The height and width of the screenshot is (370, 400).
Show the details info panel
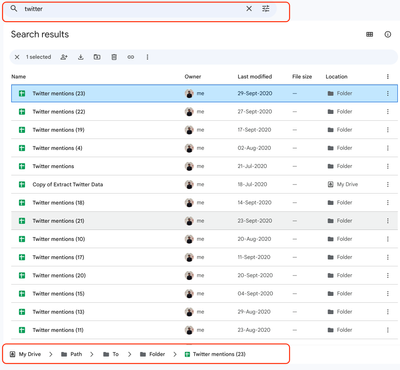388,34
